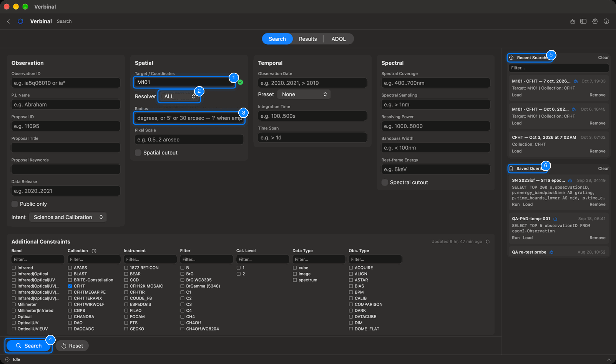Expand the status bar chevron
This screenshot has height=364, width=616.
tap(609, 360)
